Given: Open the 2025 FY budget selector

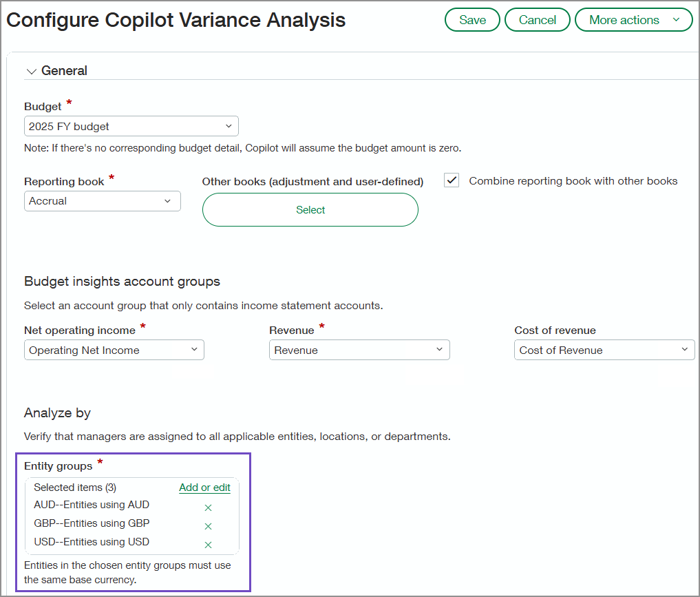Looking at the screenshot, I should click(x=131, y=126).
